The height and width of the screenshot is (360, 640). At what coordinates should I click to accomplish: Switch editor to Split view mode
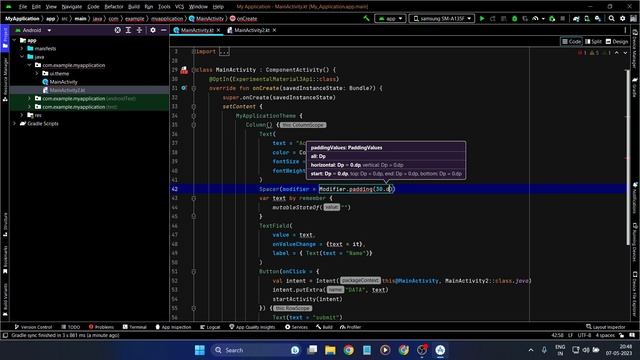click(593, 42)
